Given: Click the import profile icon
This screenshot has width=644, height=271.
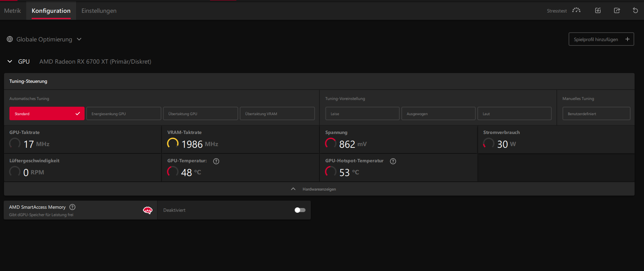Looking at the screenshot, I should point(598,10).
